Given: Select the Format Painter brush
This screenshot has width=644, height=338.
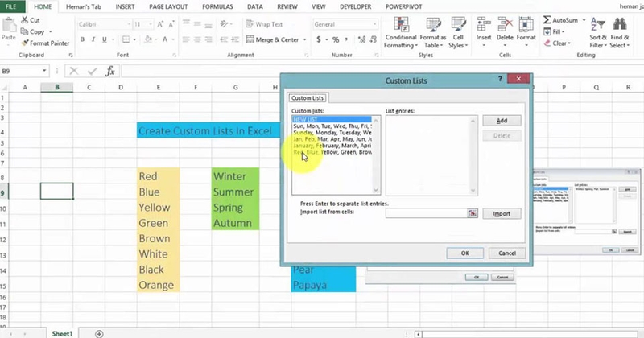Looking at the screenshot, I should (x=25, y=43).
